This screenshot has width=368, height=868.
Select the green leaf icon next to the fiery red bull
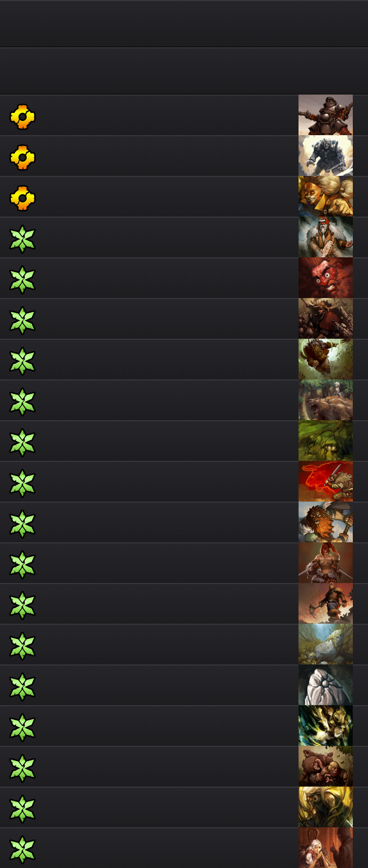tap(22, 483)
